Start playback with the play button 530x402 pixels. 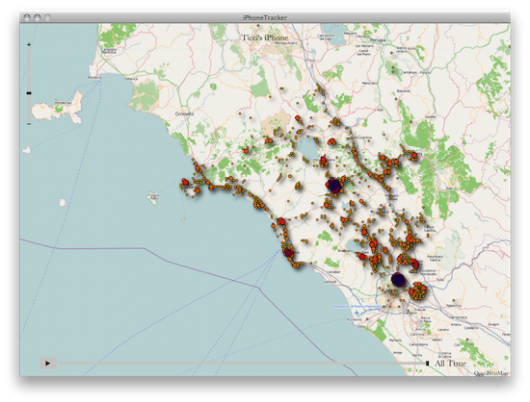tap(48, 363)
